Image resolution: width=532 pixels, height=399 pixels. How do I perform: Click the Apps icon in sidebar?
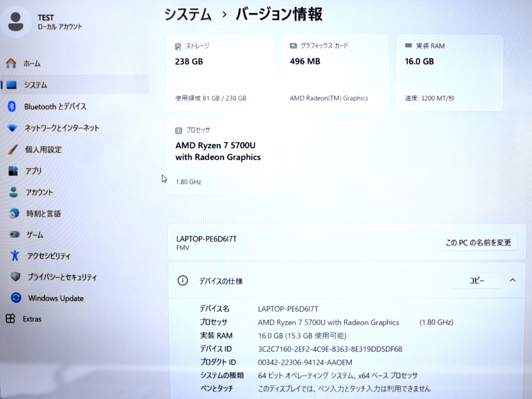pyautogui.click(x=13, y=171)
